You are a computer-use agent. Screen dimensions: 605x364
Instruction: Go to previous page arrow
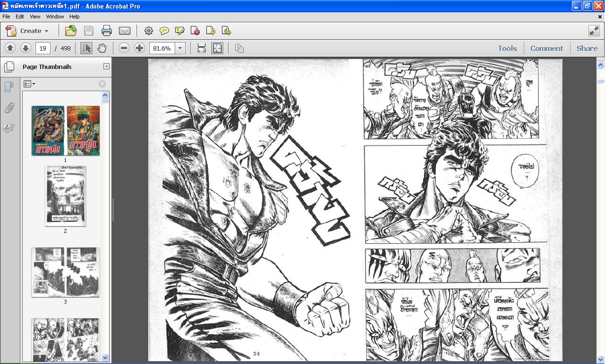(x=10, y=48)
